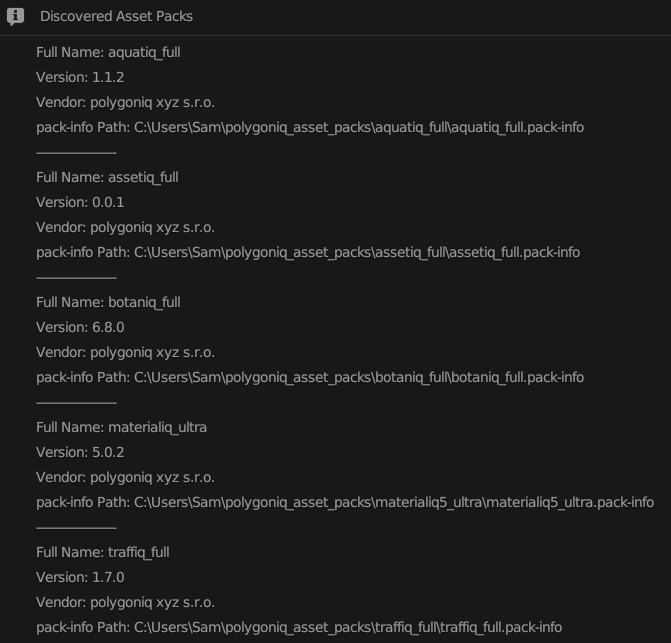Click the Version 5.0.2 line
This screenshot has height=643, width=671.
point(80,452)
